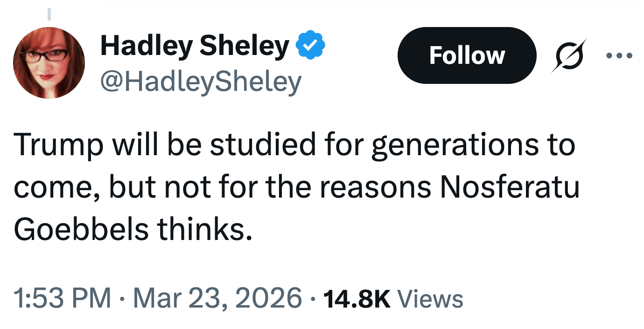Click the word Nosferatu in the tweet

[510, 187]
